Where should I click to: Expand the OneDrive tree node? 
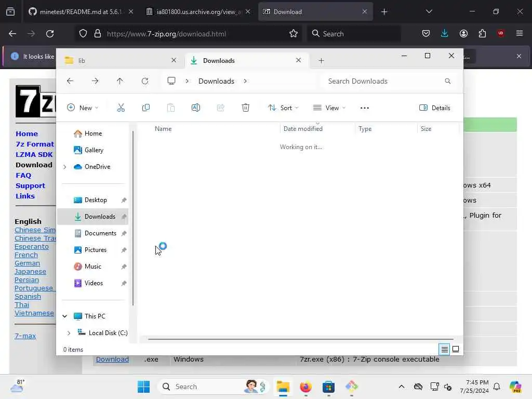coord(65,167)
